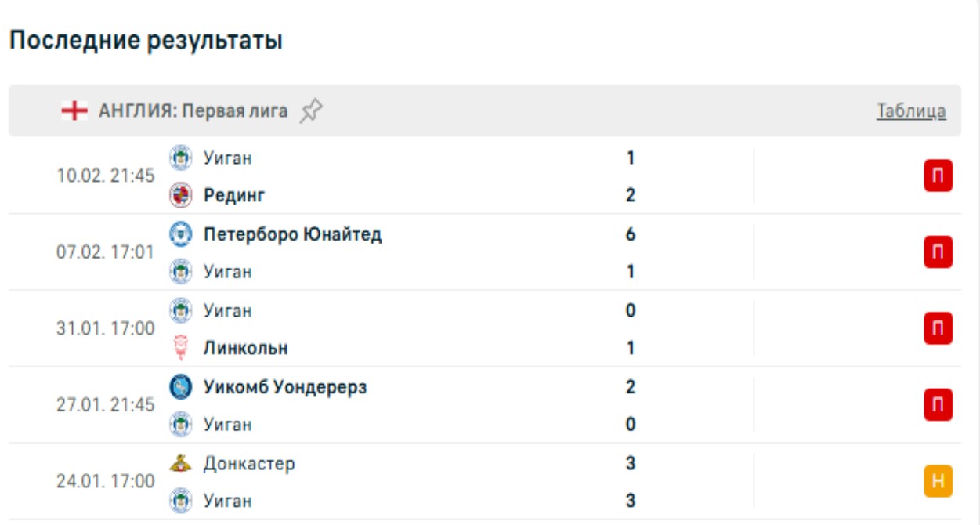Click the Рединг team crest

(x=181, y=195)
